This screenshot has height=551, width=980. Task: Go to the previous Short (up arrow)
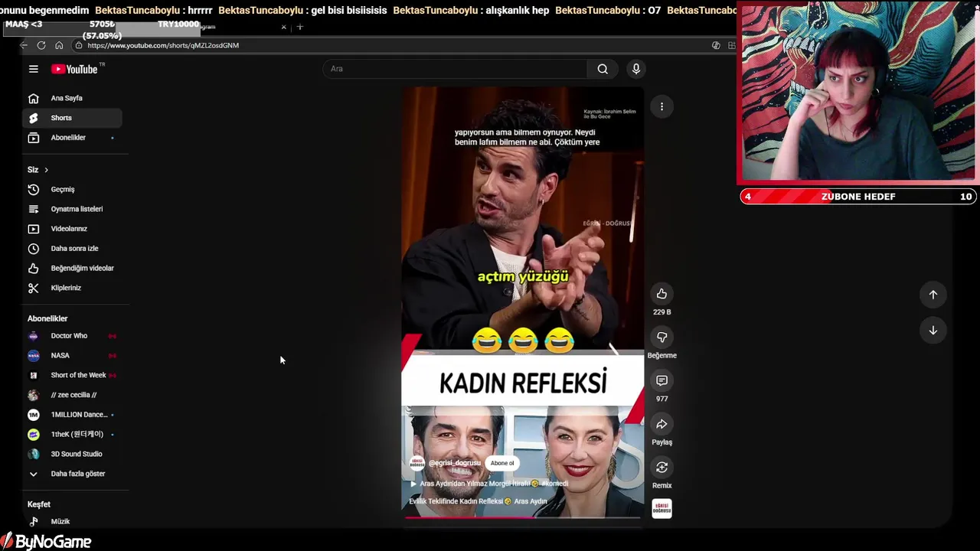pyautogui.click(x=933, y=295)
